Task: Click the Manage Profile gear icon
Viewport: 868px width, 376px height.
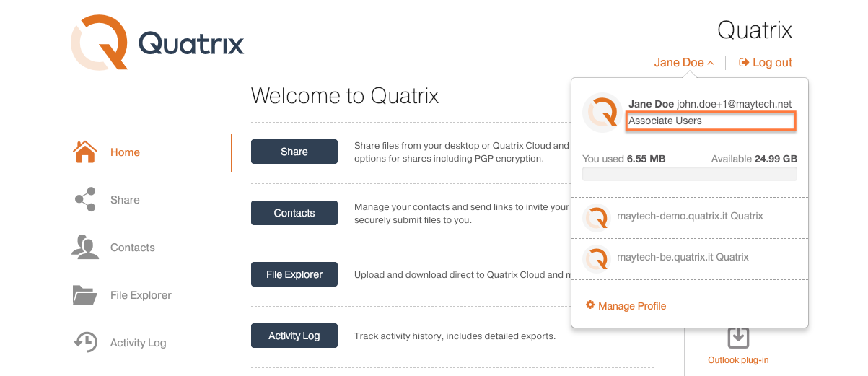Action: click(x=590, y=305)
